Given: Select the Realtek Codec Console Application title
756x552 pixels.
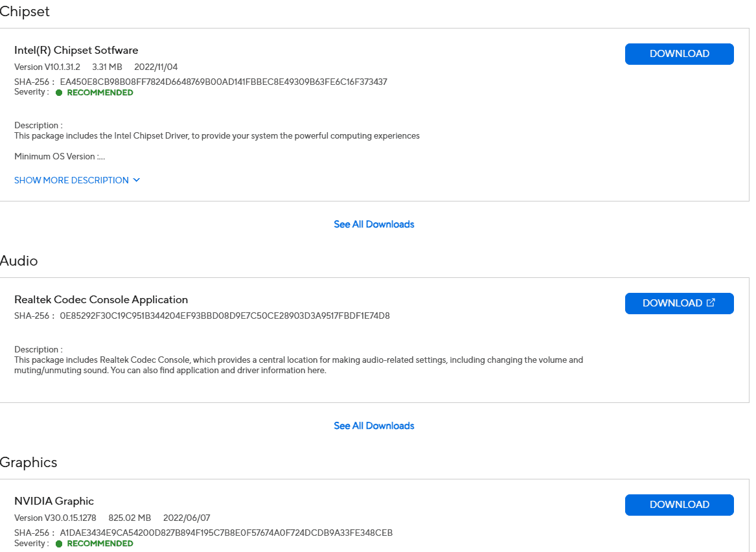Looking at the screenshot, I should (x=101, y=299).
